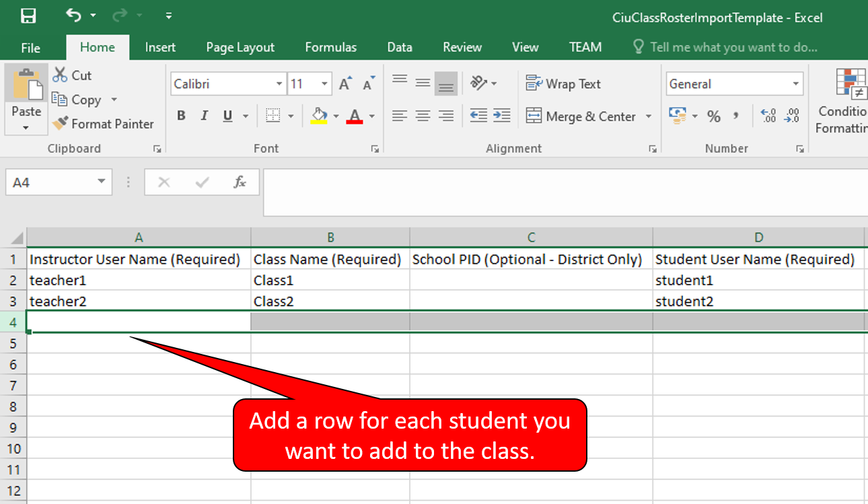Click the Save icon in quick access toolbar
Image resolution: width=868 pixels, height=504 pixels.
coord(28,16)
